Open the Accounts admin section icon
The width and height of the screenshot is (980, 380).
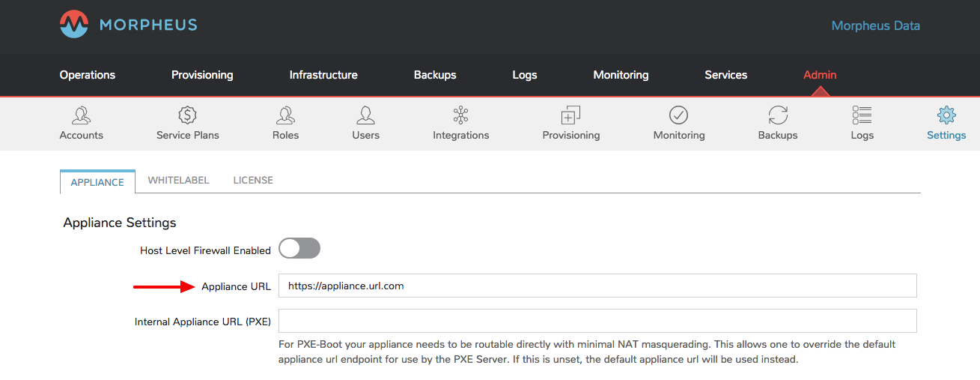(x=82, y=115)
